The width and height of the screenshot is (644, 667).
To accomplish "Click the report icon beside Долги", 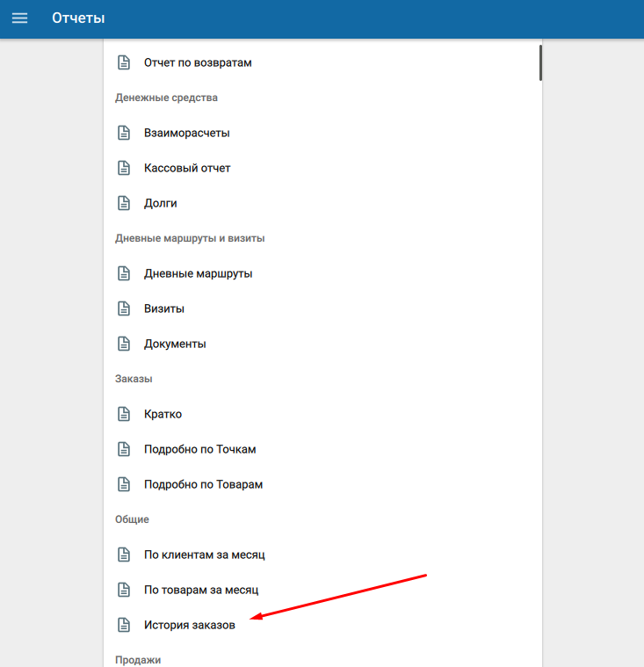I will pos(124,203).
